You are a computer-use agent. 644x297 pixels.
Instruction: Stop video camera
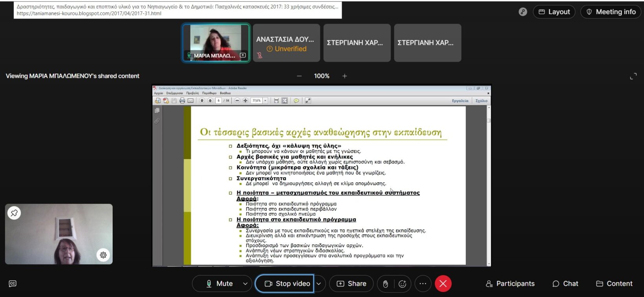click(x=287, y=284)
